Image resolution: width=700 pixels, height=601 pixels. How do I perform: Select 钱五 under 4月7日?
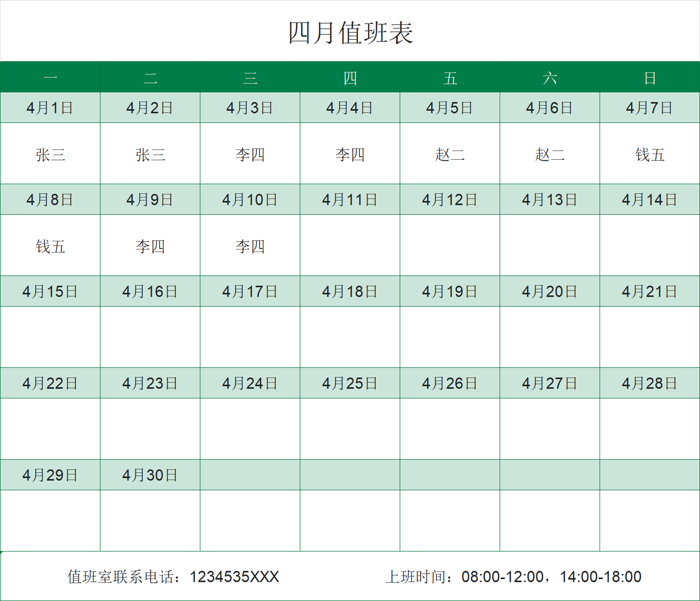tap(649, 155)
